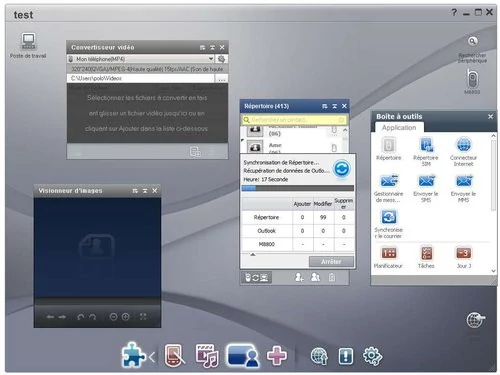Click the contact search field
The width and height of the screenshot is (500, 375).
[x=294, y=120]
